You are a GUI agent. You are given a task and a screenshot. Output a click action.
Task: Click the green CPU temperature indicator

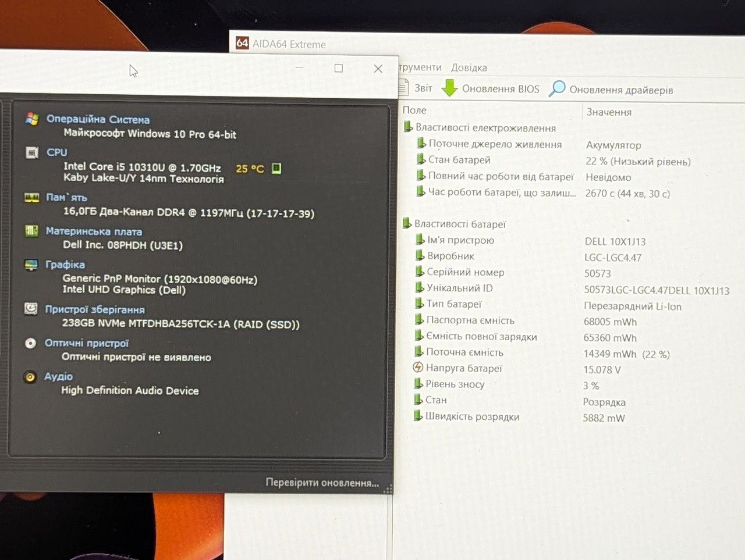pos(276,168)
